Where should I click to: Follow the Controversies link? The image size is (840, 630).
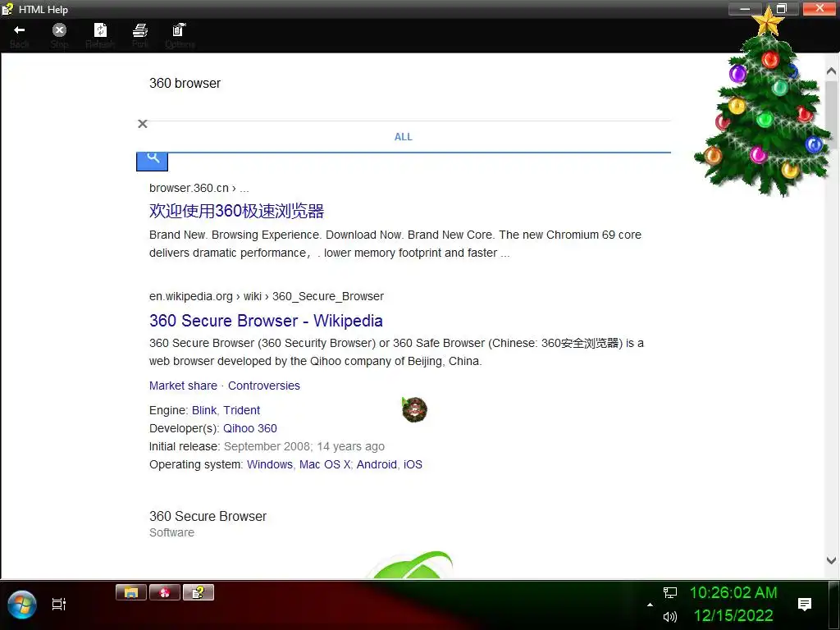[264, 386]
